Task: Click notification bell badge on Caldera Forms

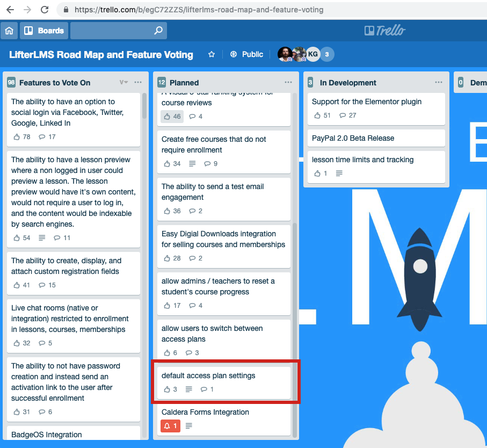Action: click(170, 425)
